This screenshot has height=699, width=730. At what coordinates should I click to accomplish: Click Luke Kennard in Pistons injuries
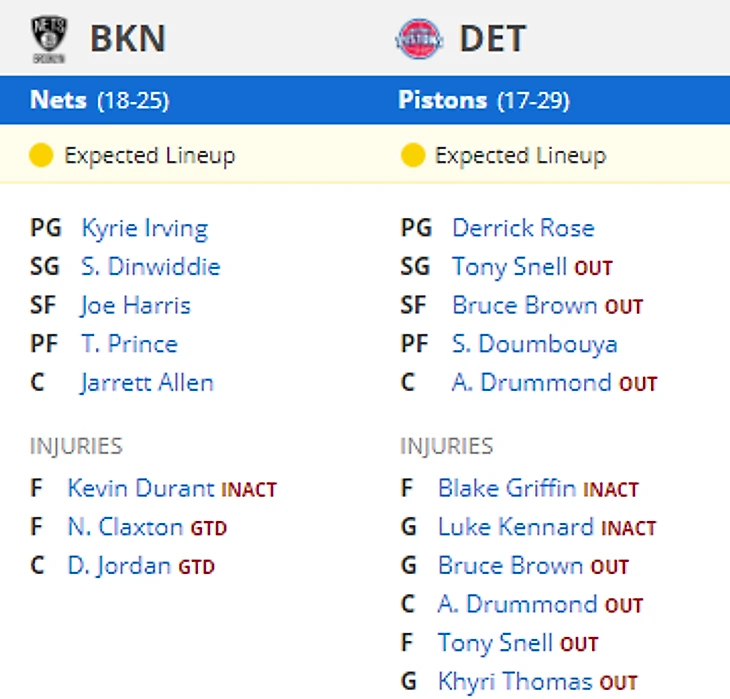(x=517, y=527)
